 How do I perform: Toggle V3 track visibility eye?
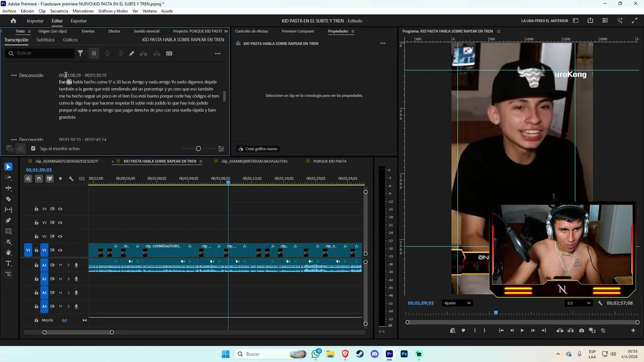pos(60,223)
